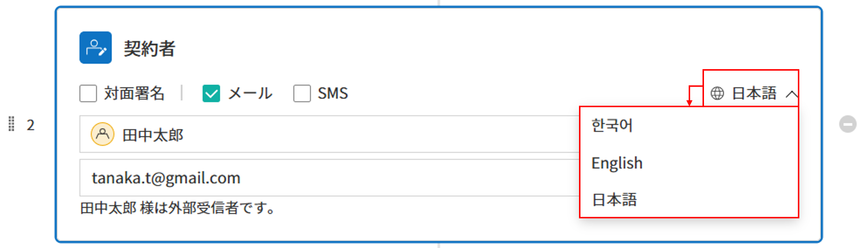Click the blue 契約者 signer icon
The width and height of the screenshot is (868, 248).
click(x=95, y=48)
